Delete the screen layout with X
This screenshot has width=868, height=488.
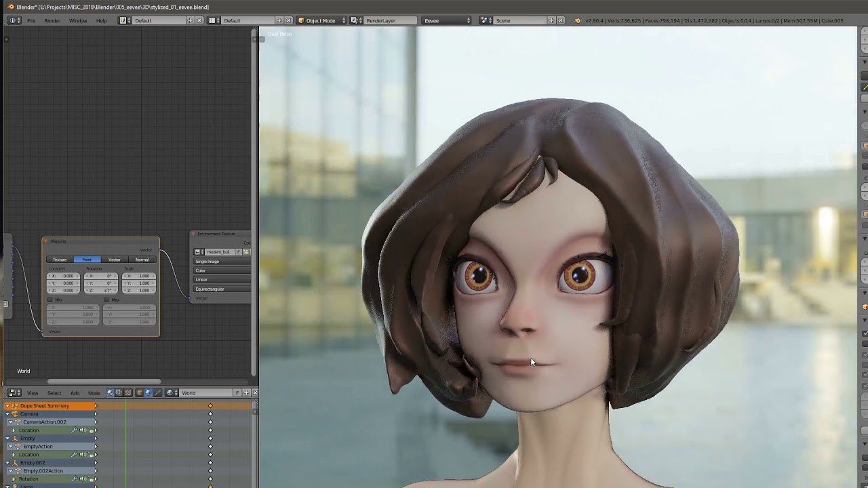(199, 20)
